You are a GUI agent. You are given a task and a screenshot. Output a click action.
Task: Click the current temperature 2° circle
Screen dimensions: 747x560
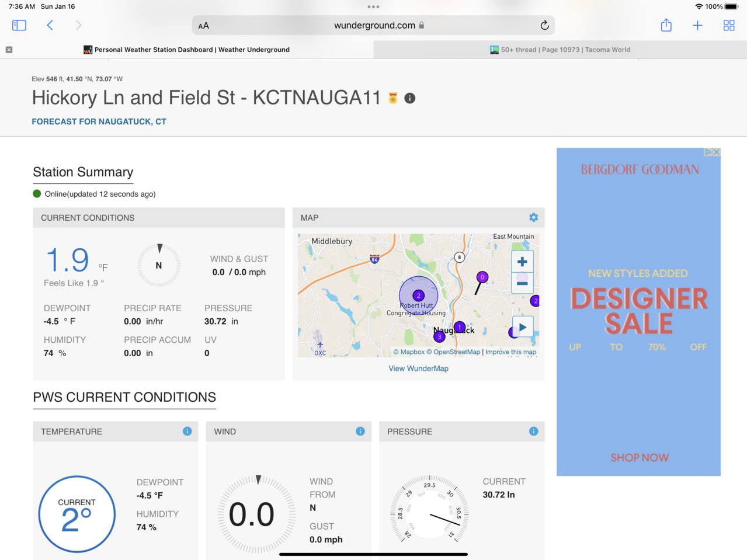tap(77, 514)
